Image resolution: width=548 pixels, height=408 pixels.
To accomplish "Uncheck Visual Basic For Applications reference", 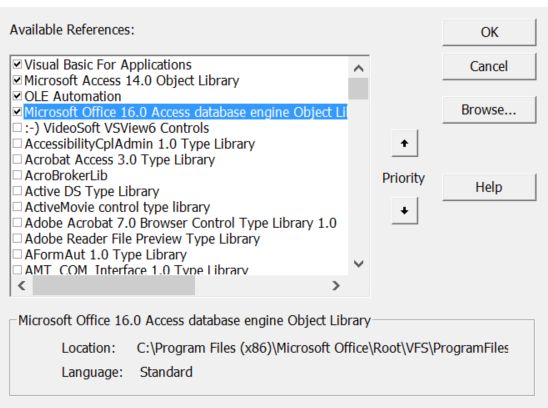I will [x=17, y=64].
